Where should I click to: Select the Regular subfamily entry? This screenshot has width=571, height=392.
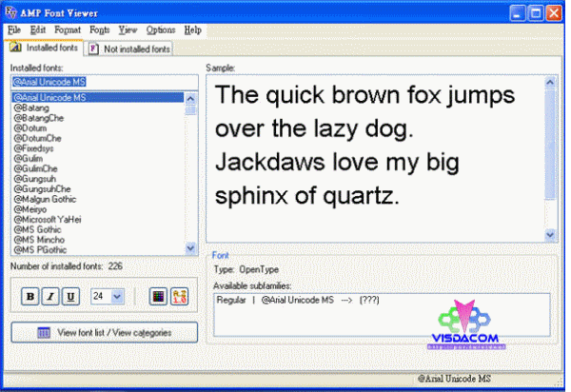tap(231, 301)
